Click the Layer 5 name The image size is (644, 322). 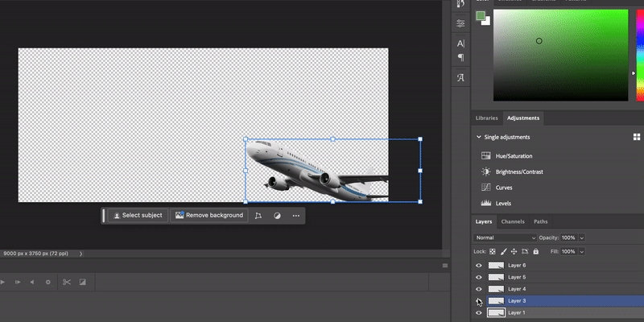click(x=517, y=277)
